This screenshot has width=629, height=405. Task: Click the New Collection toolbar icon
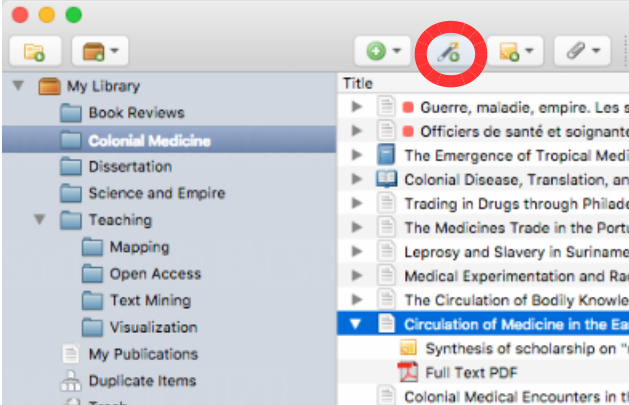34,50
